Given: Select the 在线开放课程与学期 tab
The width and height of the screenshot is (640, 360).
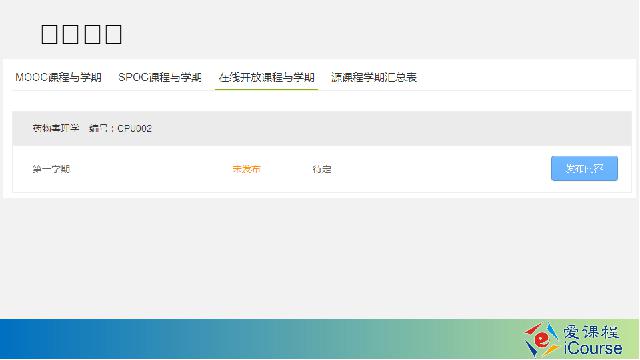Looking at the screenshot, I should pos(266,77).
